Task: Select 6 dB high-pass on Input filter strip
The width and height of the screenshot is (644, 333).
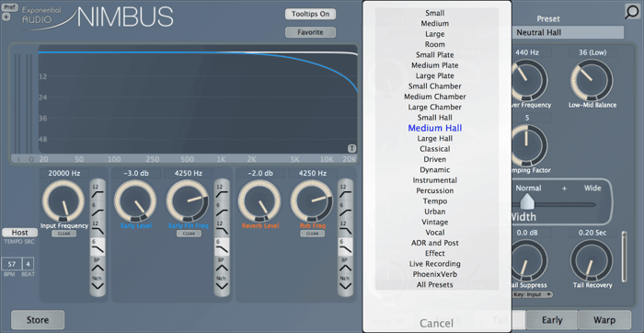Action: point(98,209)
